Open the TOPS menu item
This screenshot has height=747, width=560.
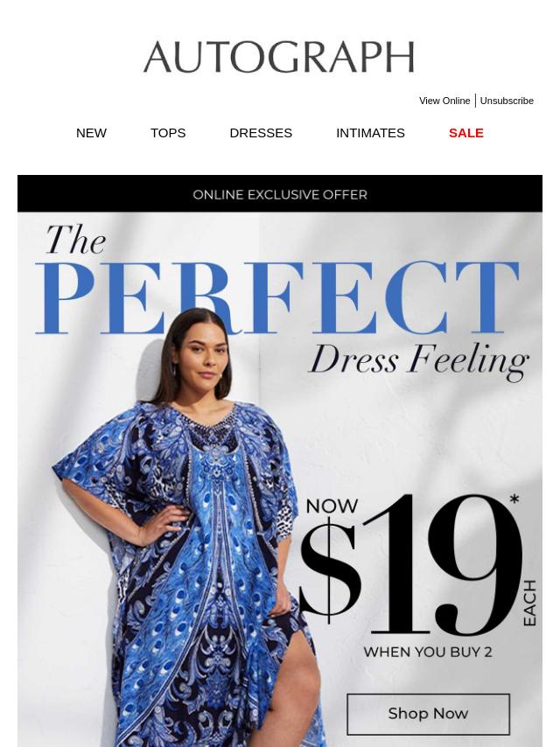click(x=168, y=133)
